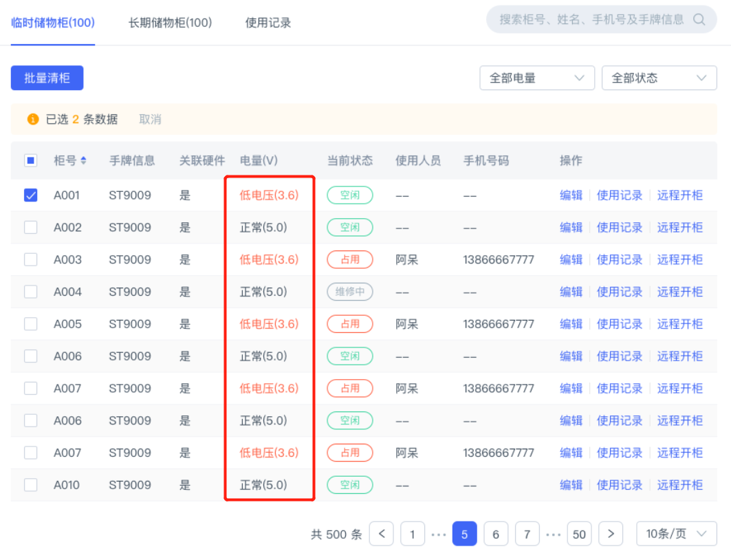731x560 pixels.
Task: Click the orange info icon beside 已选
Action: click(x=32, y=120)
